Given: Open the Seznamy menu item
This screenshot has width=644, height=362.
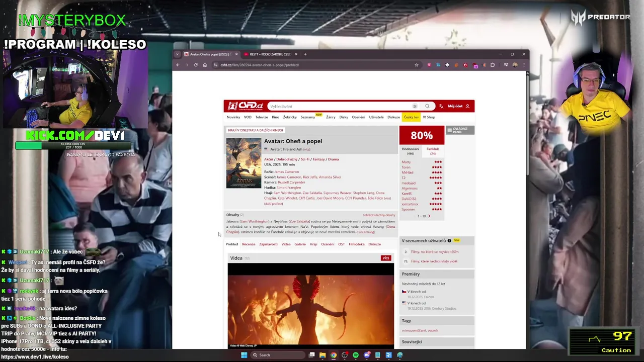Looking at the screenshot, I should pyautogui.click(x=307, y=117).
